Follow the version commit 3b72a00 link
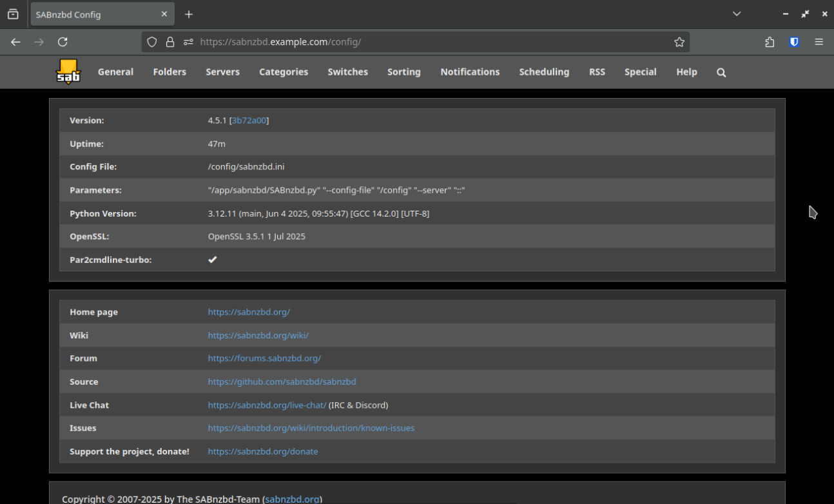 pyautogui.click(x=249, y=121)
